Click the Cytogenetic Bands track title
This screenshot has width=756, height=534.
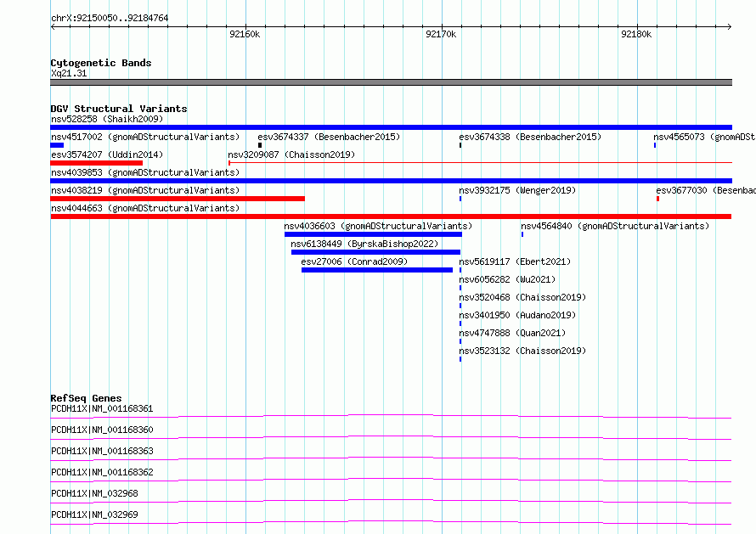(x=101, y=63)
